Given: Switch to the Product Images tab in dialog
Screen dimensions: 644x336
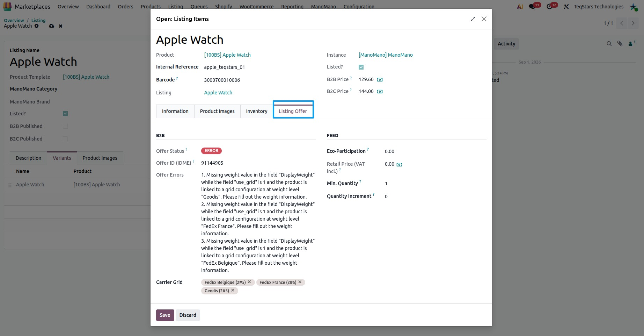Looking at the screenshot, I should point(217,111).
